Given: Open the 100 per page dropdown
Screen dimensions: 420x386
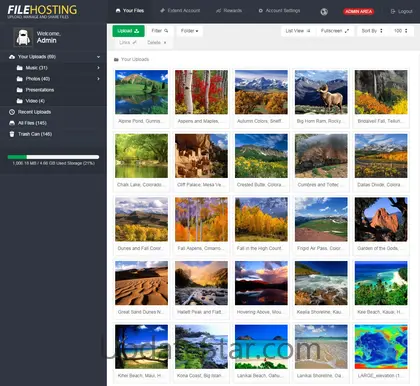Looking at the screenshot, I should (x=400, y=31).
